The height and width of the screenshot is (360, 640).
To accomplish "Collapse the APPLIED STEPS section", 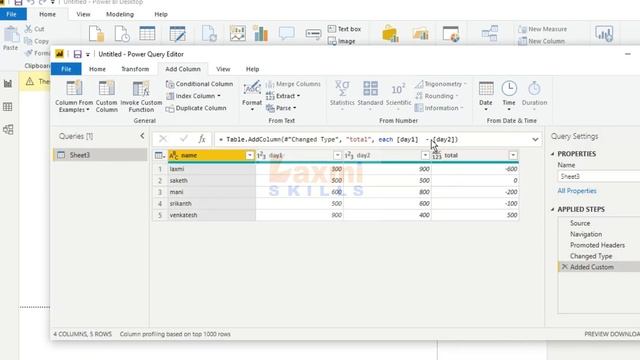I will 552,209.
